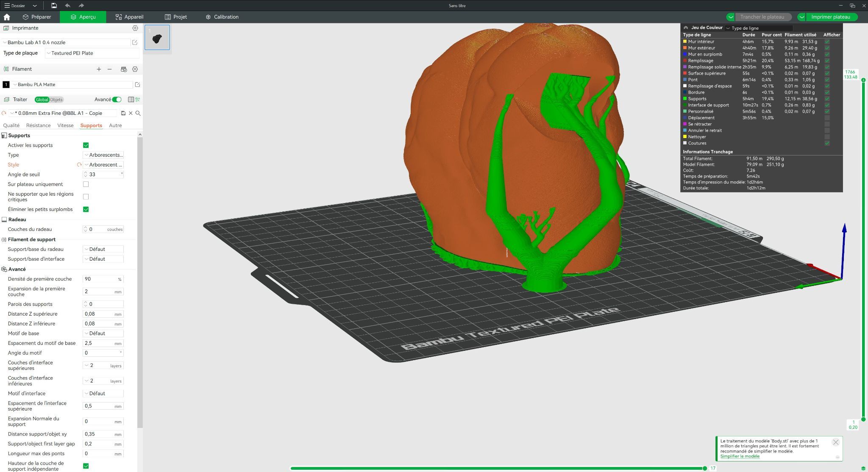Screen dimensions: 868x472
Task: Click the save icon in title bar
Action: coord(54,6)
